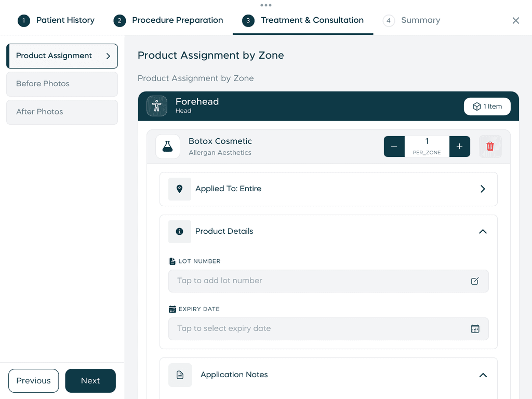Viewport: 532px width, 399px height.
Task: Click the Forehead zone title
Action: [197, 102]
